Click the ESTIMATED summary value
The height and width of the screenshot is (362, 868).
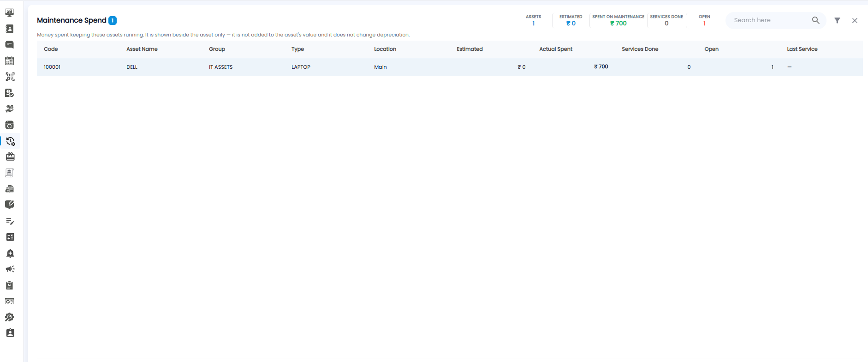(571, 23)
